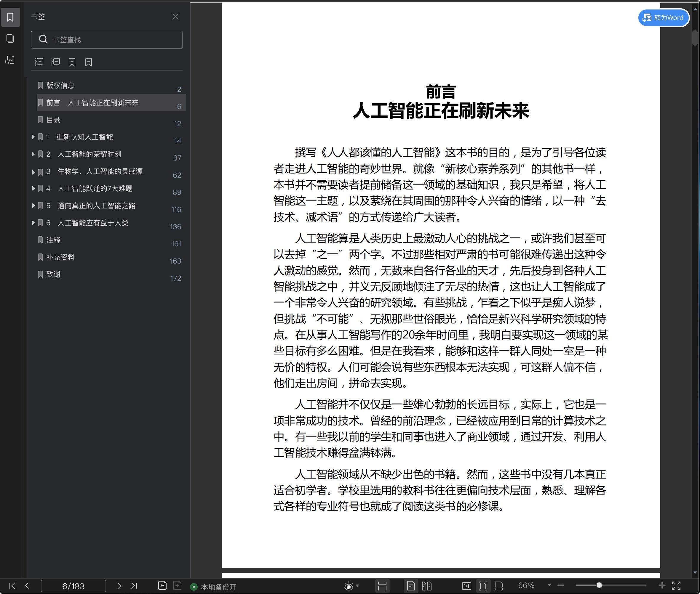This screenshot has height=594, width=700.
Task: Go to the 注释 bookmark
Action: point(53,240)
